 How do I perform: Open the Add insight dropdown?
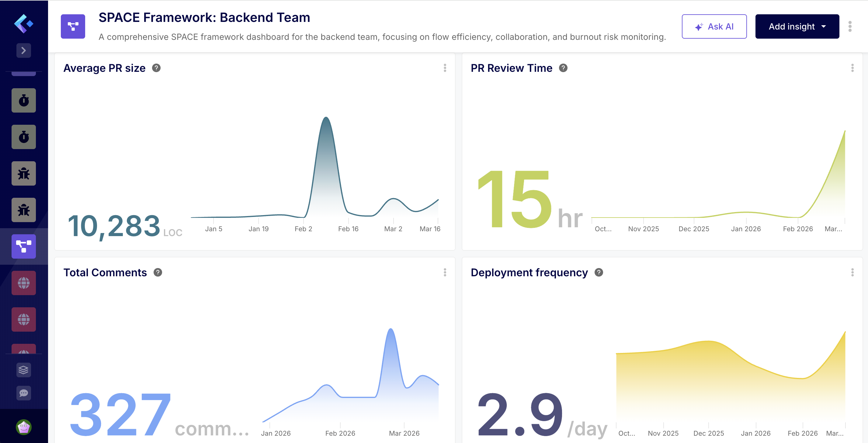point(797,26)
